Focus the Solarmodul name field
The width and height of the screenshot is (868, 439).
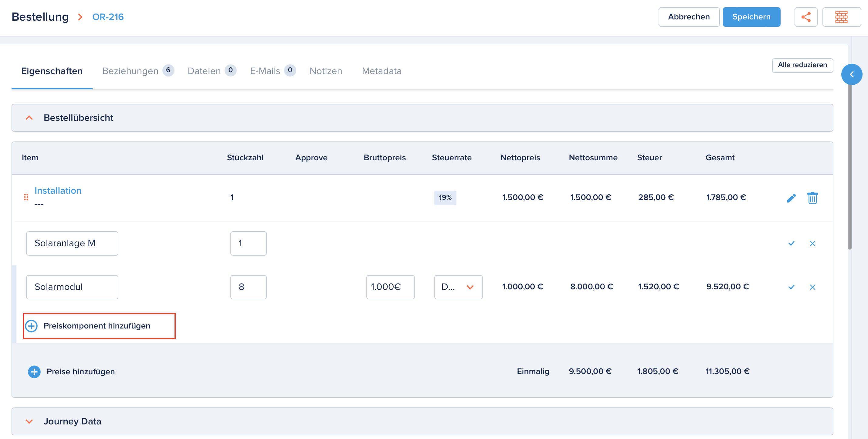pyautogui.click(x=72, y=287)
